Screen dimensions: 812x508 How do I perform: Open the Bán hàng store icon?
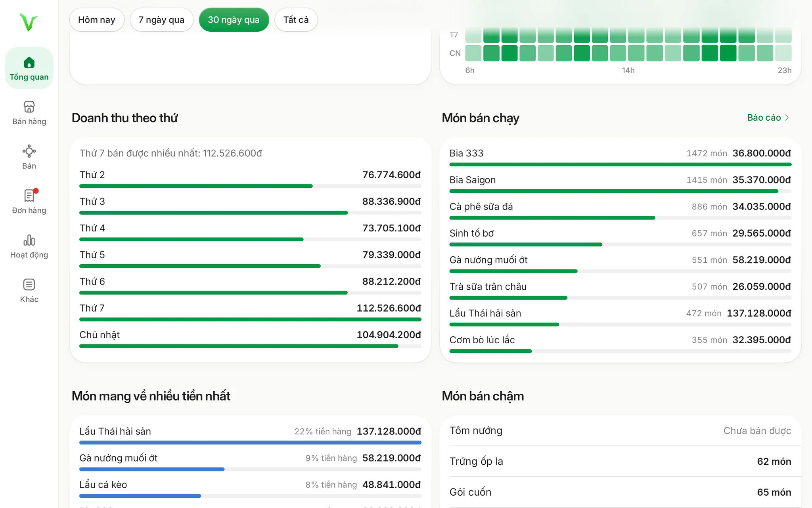click(x=29, y=107)
